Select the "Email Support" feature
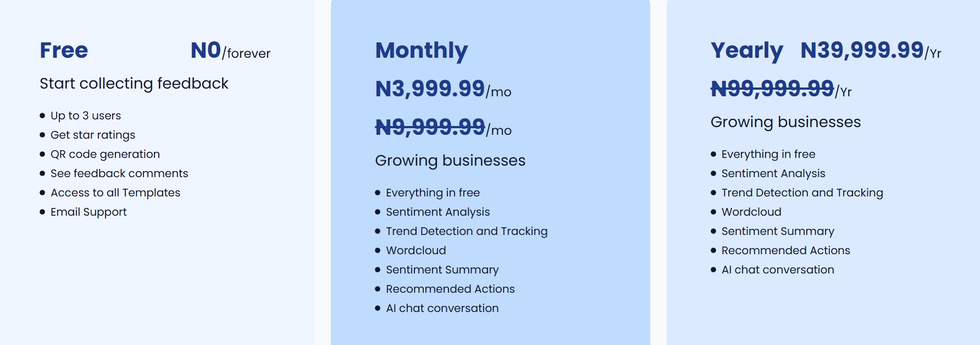980x345 pixels. point(88,212)
